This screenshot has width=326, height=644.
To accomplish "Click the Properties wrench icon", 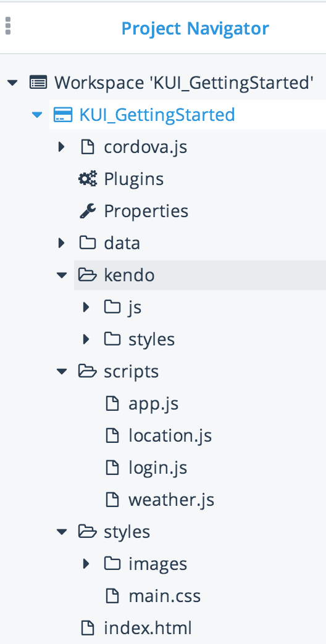I will (x=88, y=211).
